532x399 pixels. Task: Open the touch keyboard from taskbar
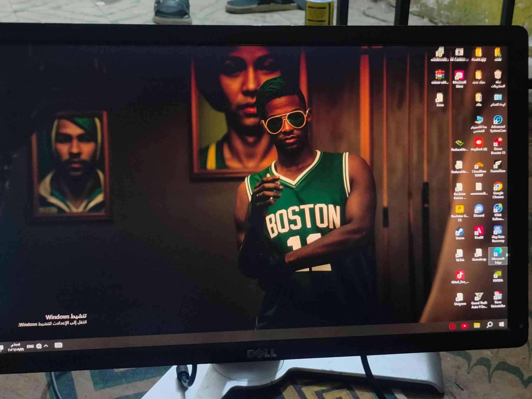(58, 345)
